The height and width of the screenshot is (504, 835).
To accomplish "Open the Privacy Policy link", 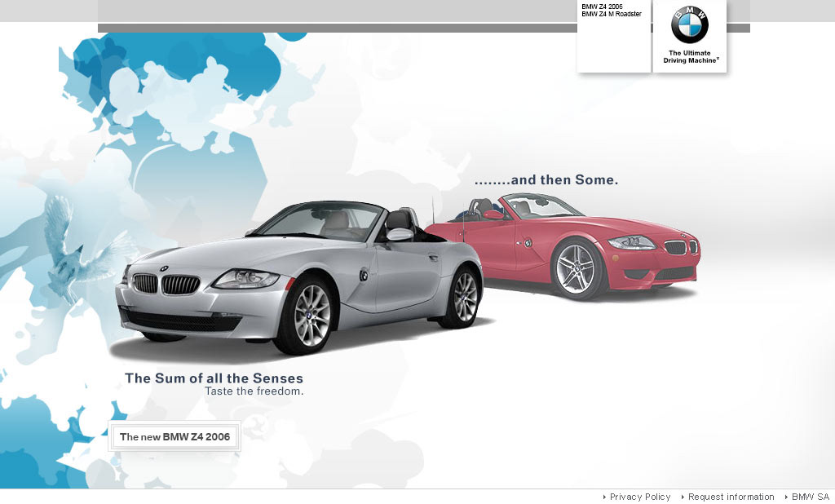I will pyautogui.click(x=639, y=497).
